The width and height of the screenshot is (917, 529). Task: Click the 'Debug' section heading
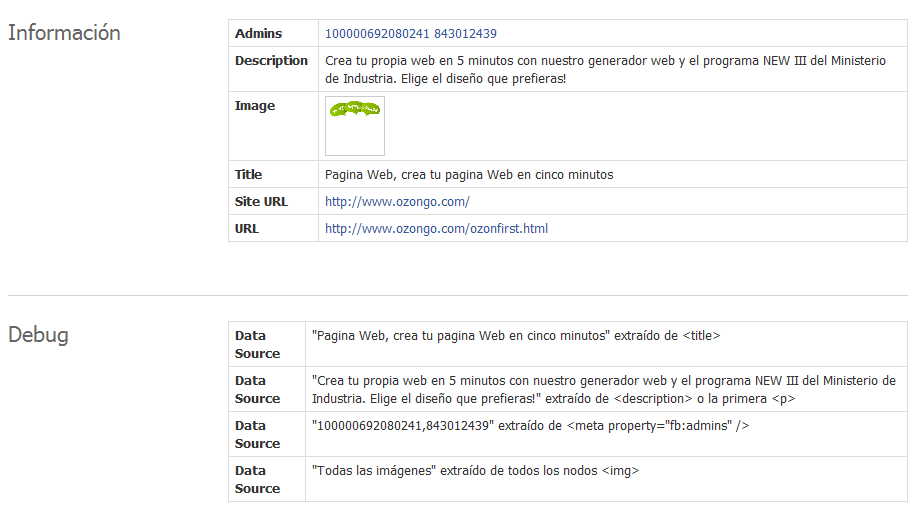(39, 335)
